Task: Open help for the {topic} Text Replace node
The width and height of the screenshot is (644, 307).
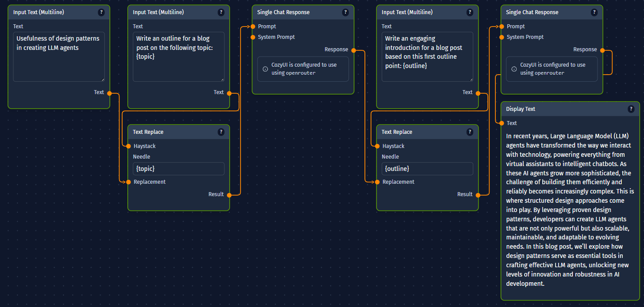Action: coord(221,132)
